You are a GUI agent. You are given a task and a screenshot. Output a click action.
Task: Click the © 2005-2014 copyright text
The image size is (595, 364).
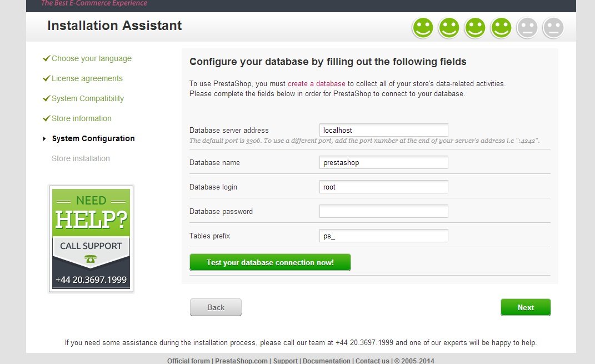click(x=414, y=361)
